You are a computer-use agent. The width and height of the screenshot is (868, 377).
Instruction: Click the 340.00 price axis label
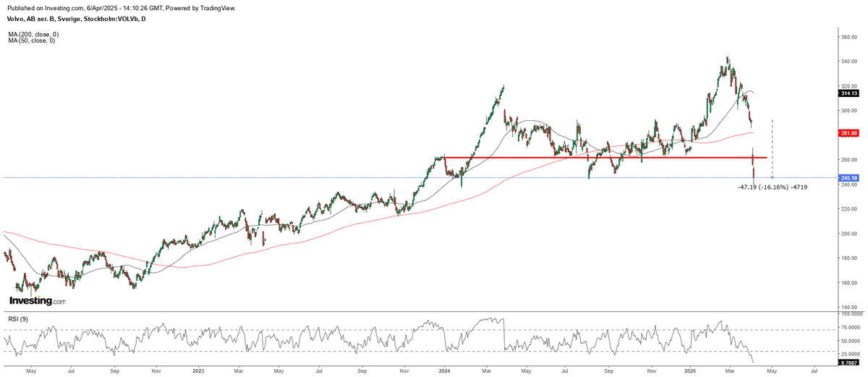(848, 62)
